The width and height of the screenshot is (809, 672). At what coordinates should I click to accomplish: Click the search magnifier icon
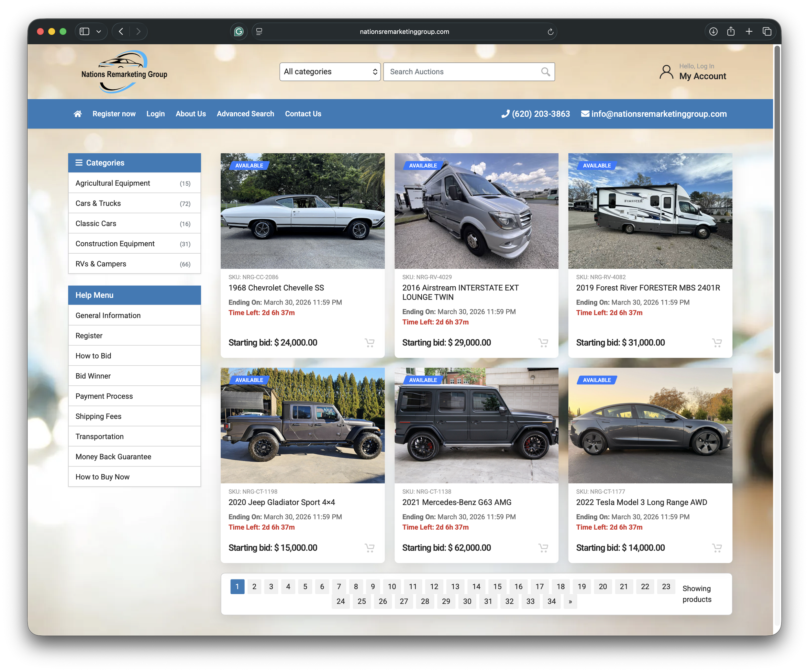[545, 72]
